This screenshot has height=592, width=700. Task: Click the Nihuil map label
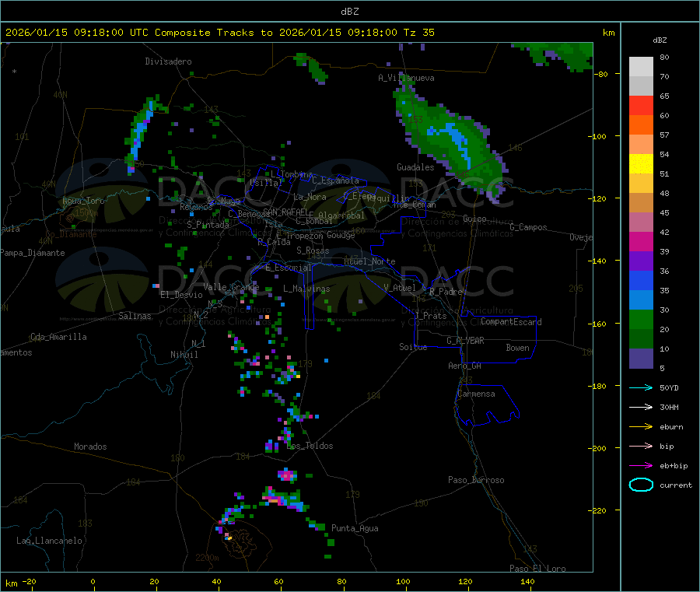click(x=184, y=355)
